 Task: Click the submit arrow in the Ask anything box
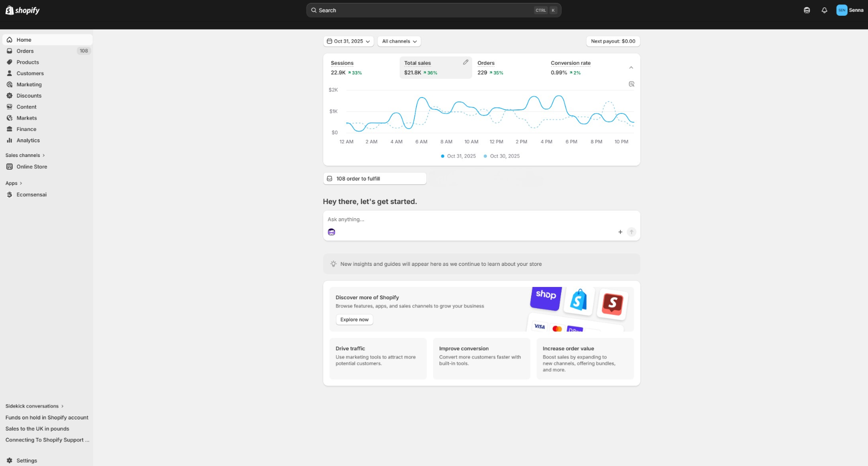632,232
